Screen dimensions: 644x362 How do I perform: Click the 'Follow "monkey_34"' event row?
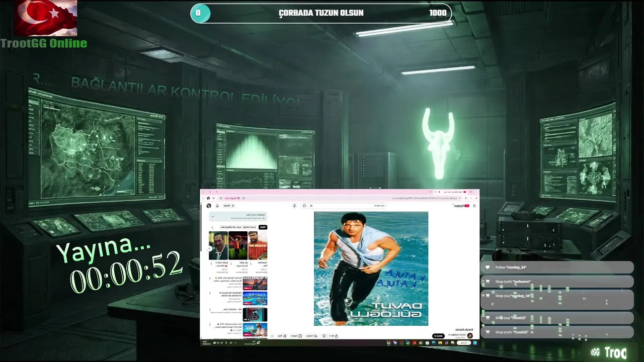557,267
